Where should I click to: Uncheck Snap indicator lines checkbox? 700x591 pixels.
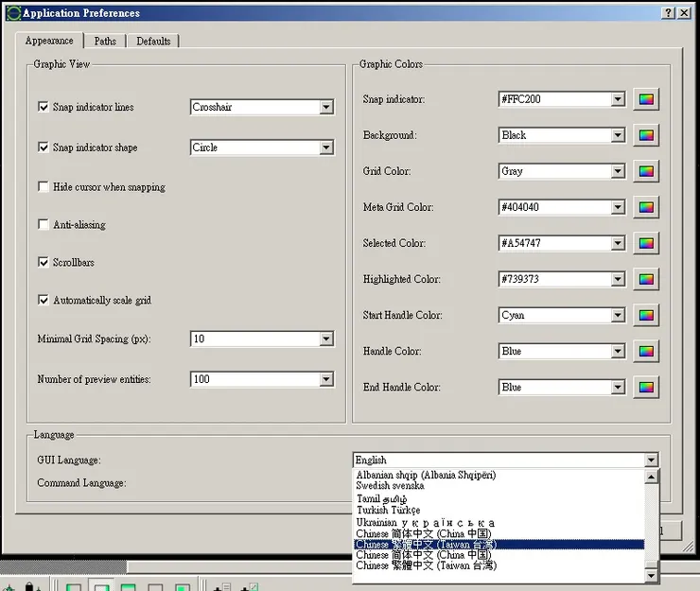pyautogui.click(x=44, y=107)
